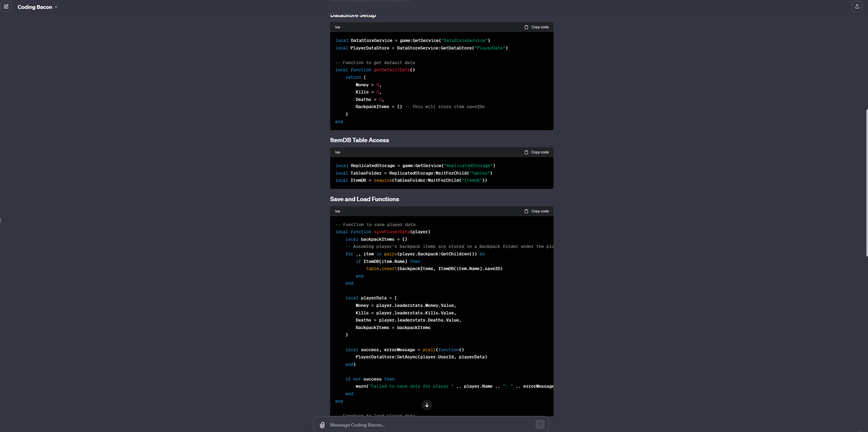The image size is (868, 432).
Task: Start a new chat conversation
Action: [x=6, y=6]
